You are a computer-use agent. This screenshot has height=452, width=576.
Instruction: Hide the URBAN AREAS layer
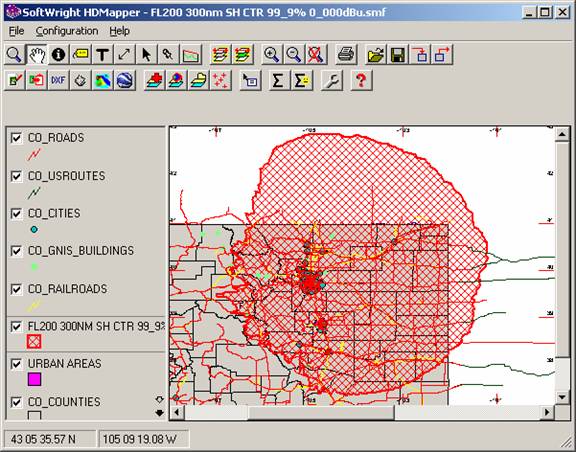click(x=16, y=365)
